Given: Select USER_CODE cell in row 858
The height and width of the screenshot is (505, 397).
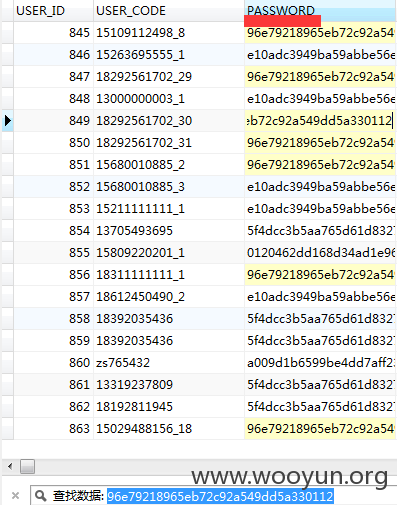Looking at the screenshot, I should point(169,319).
